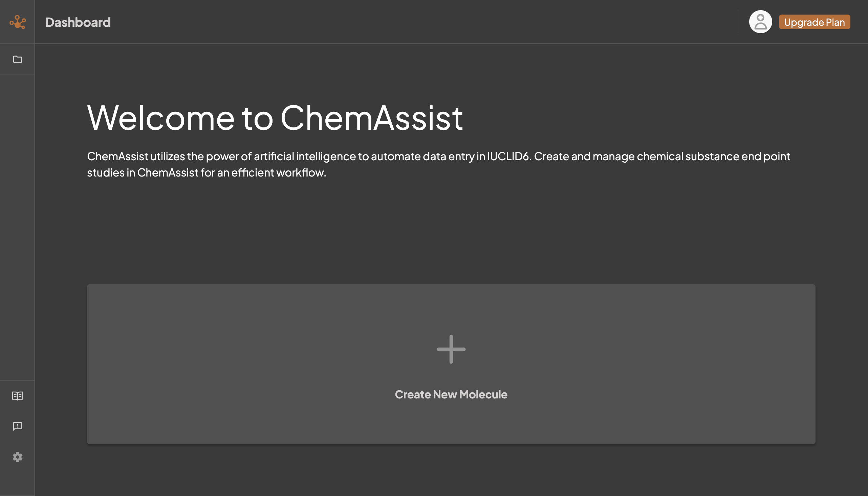The width and height of the screenshot is (868, 496).
Task: Expand the projects folder section
Action: click(x=17, y=59)
